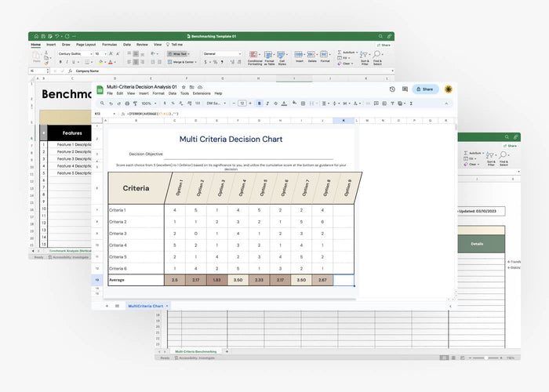Image resolution: width=549 pixels, height=392 pixels.
Task: Click the Google Sheets logo icon
Action: coord(100,89)
